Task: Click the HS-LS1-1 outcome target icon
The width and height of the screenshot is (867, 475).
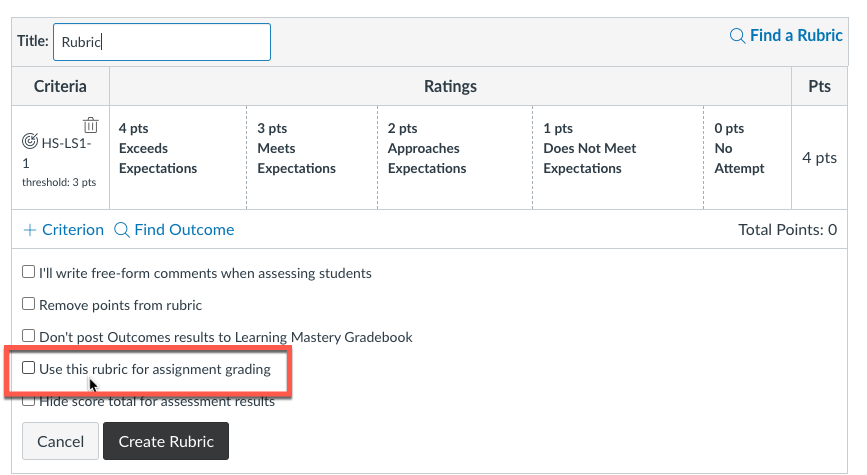Action: [x=30, y=142]
